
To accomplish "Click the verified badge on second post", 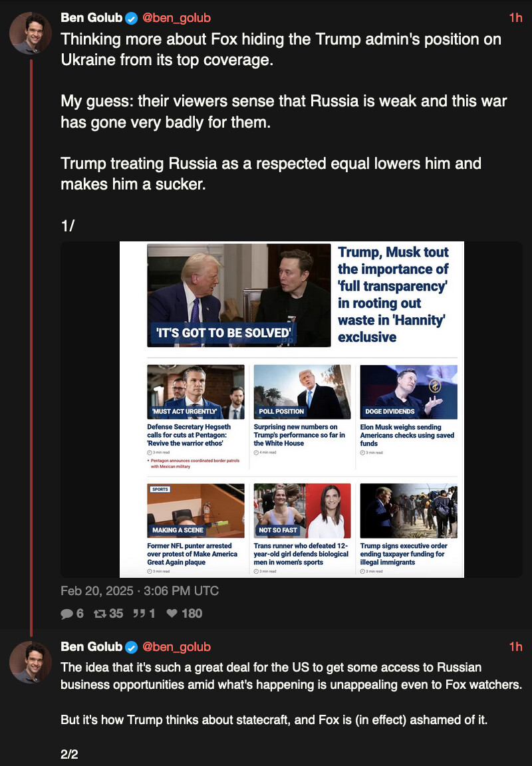I will pyautogui.click(x=132, y=647).
